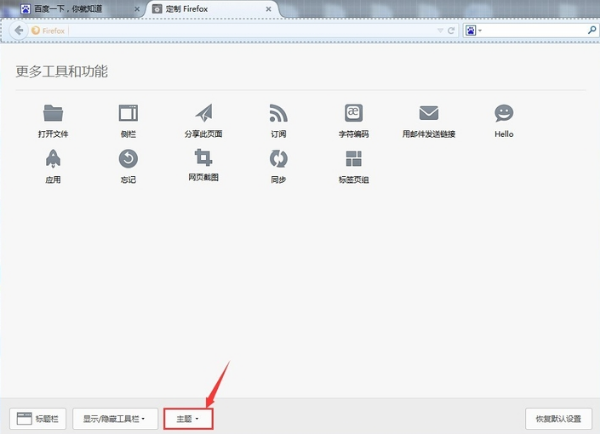The width and height of the screenshot is (601, 435).
Task: Open the Show/Hide Toolbars (显示/隐藏工具栏) dropdown
Action: (x=115, y=419)
